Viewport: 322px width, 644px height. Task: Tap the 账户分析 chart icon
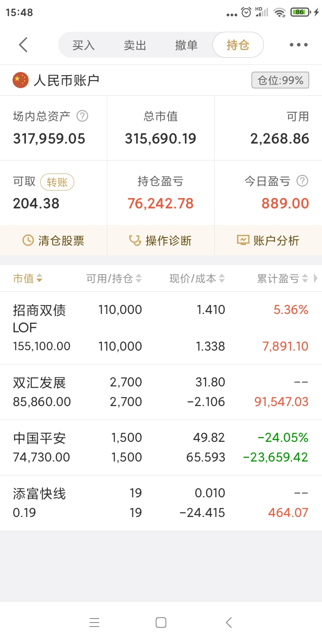(x=243, y=241)
